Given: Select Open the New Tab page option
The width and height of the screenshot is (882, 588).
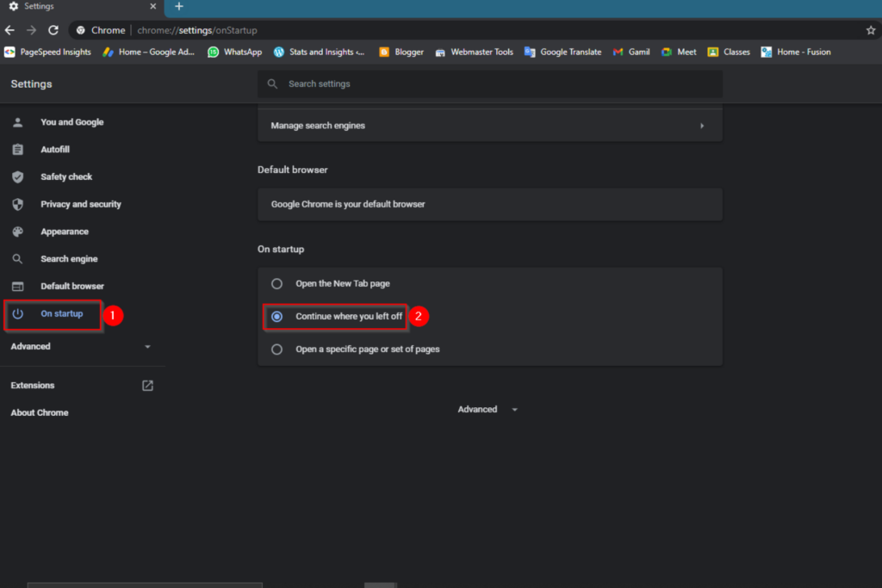Looking at the screenshot, I should (276, 283).
